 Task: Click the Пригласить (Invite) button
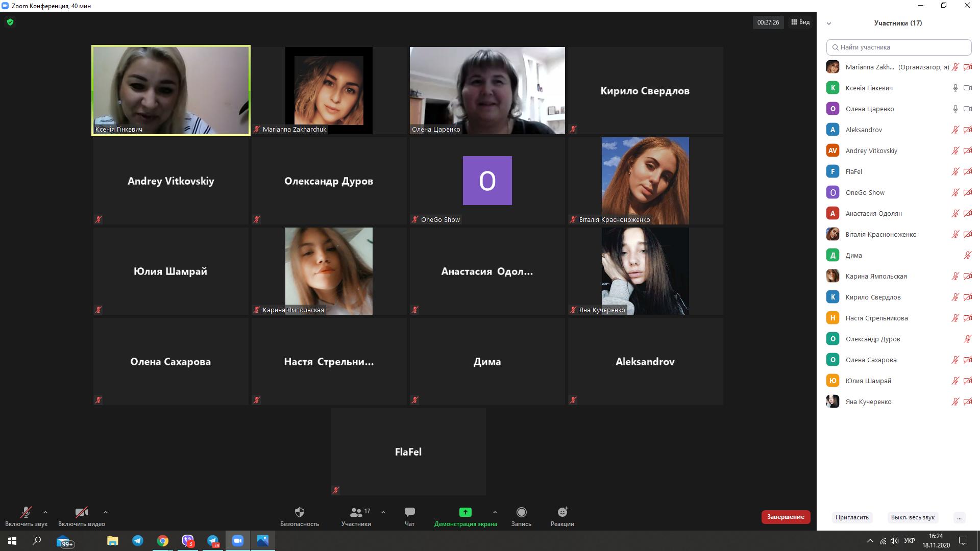pyautogui.click(x=852, y=517)
